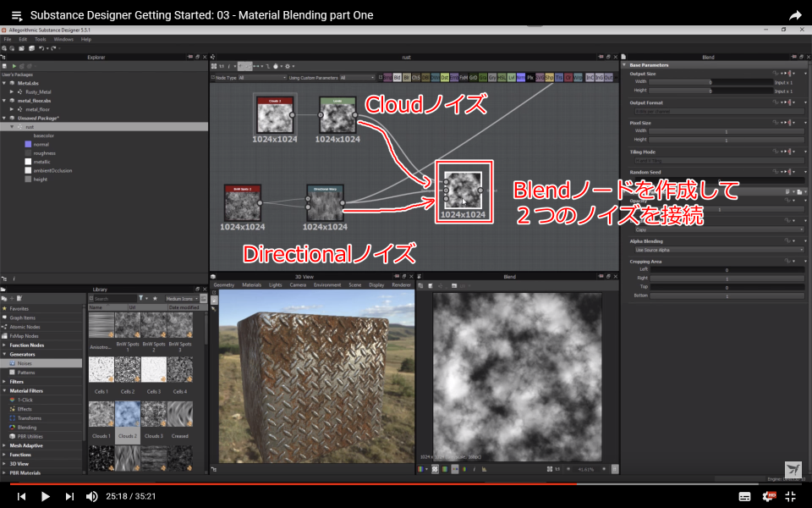Open the File menu
The width and height of the screenshot is (812, 508).
coord(8,40)
